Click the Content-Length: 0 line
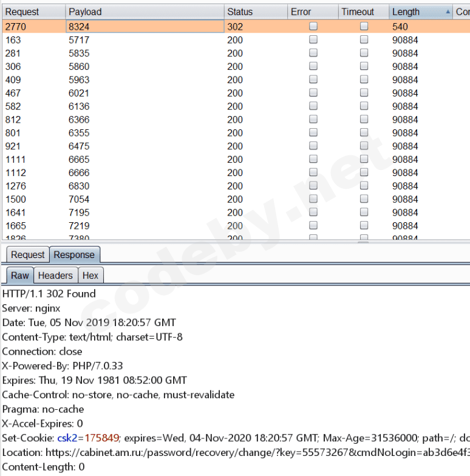Image resolution: width=470 pixels, height=476 pixels. coord(43,467)
